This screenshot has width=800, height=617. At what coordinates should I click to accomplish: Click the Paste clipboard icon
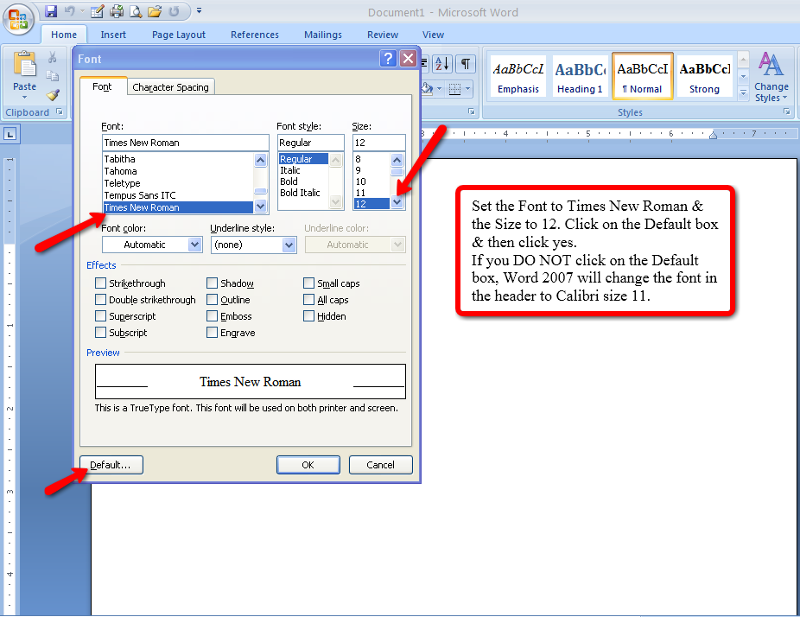point(24,65)
